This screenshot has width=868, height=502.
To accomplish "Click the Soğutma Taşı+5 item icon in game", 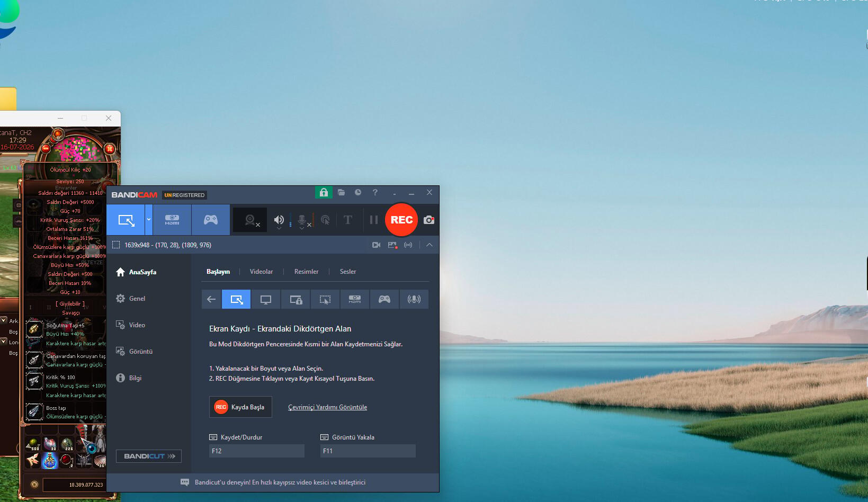I will [34, 329].
